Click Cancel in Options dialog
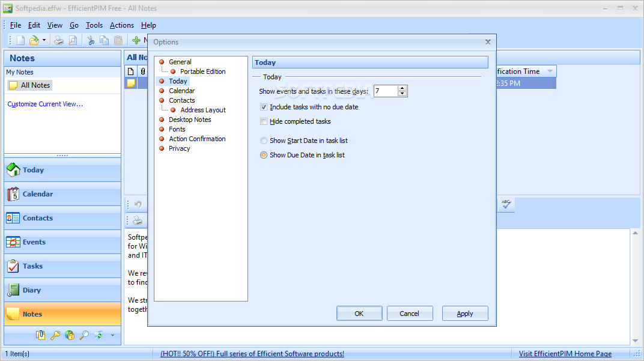 (410, 314)
